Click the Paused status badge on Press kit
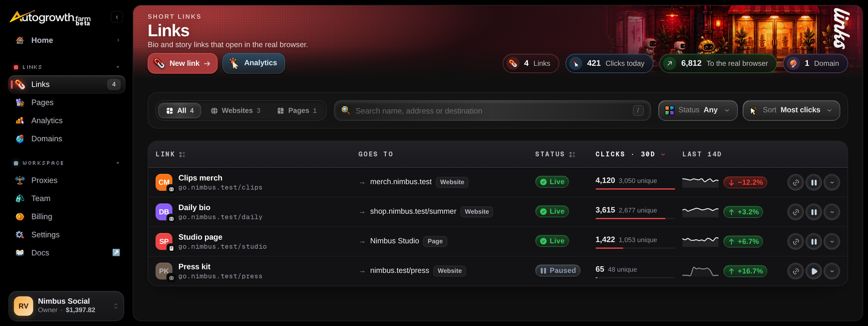The width and height of the screenshot is (868, 326). click(558, 271)
